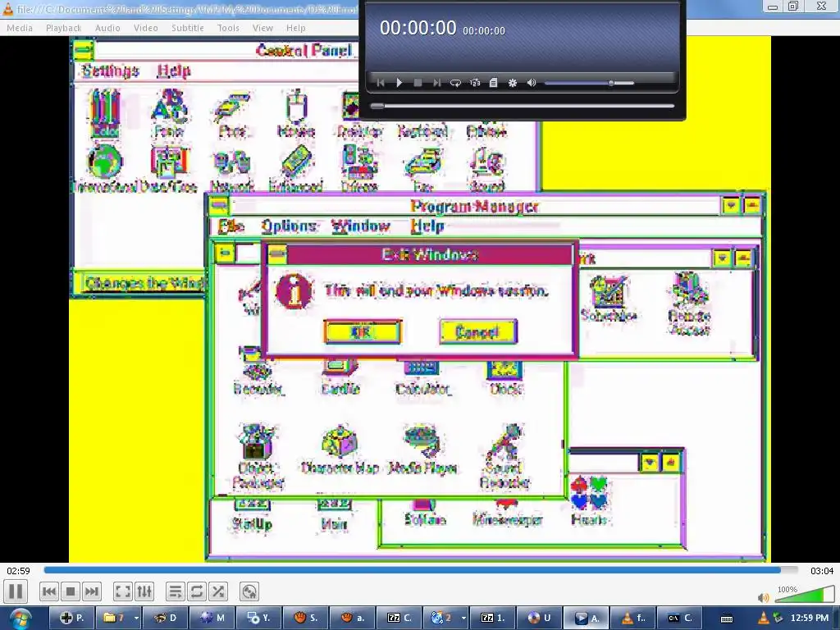Switch to the cmd 'C.' taskbar item

[680, 619]
